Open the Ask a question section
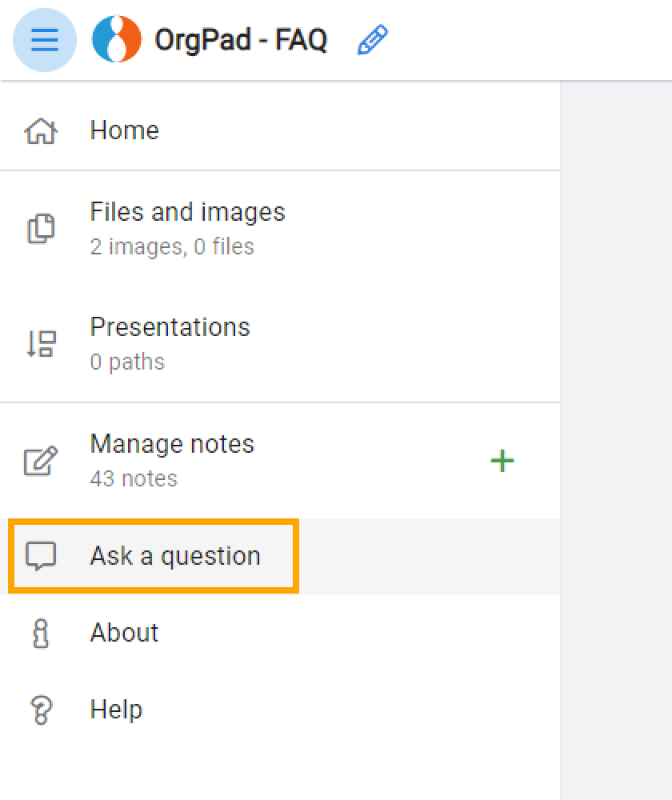Screen dimensions: 672x800 [x=175, y=555]
